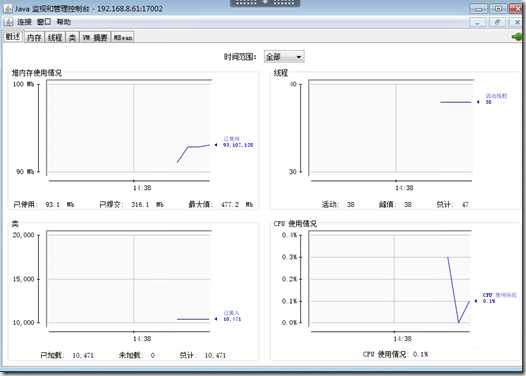Open the MBean tab
This screenshot has height=376, width=526.
(x=123, y=37)
